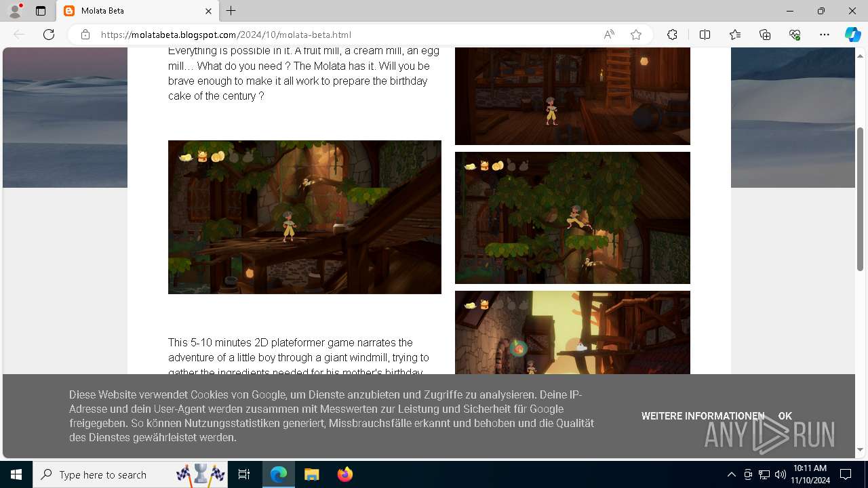
Task: View site information lock icon
Action: [x=85, y=35]
